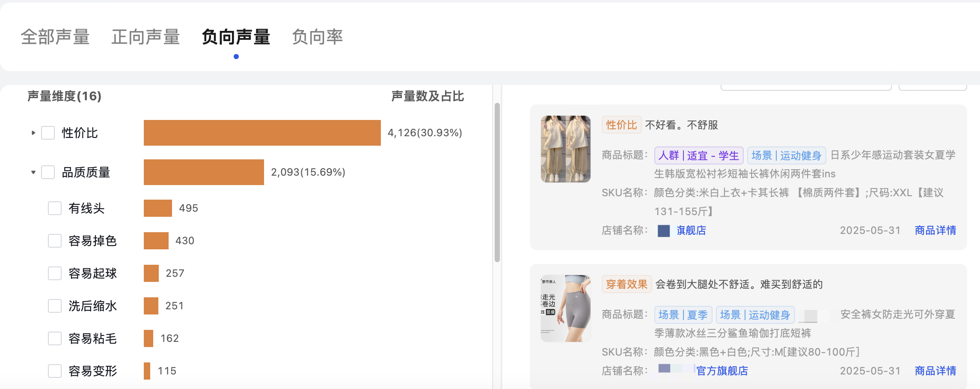
Task: Open 商品详情 link for sports suit review
Action: 935,230
